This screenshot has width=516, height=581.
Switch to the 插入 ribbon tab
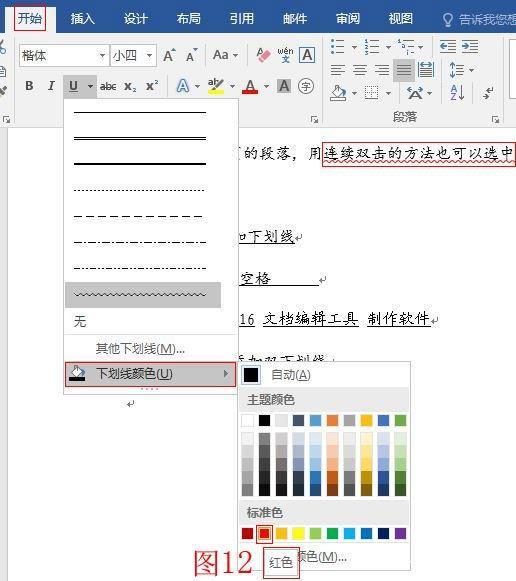[x=83, y=18]
